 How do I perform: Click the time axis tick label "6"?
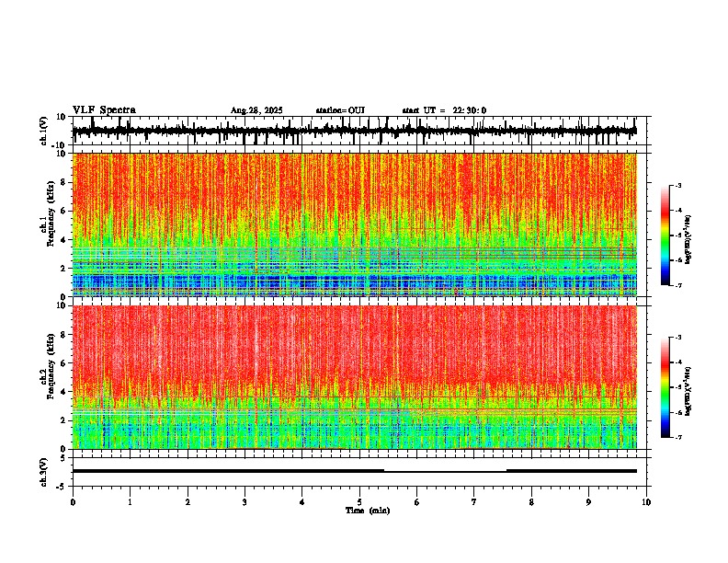coord(417,502)
